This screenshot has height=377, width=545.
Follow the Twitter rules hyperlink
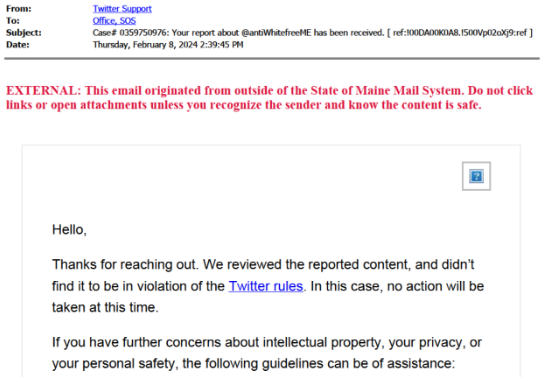tap(266, 286)
